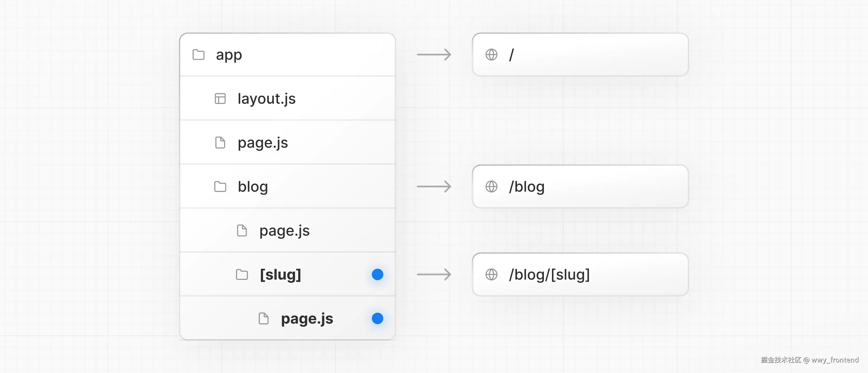
Task: Click the layout.js layout icon
Action: pyautogui.click(x=220, y=99)
